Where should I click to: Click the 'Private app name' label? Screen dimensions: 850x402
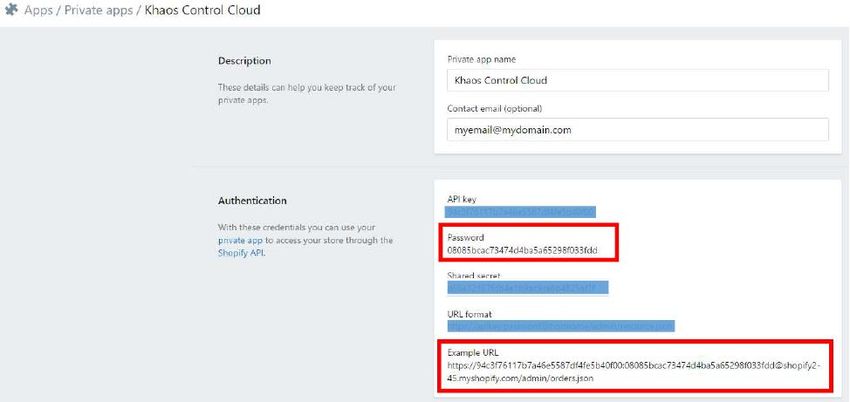pos(481,59)
